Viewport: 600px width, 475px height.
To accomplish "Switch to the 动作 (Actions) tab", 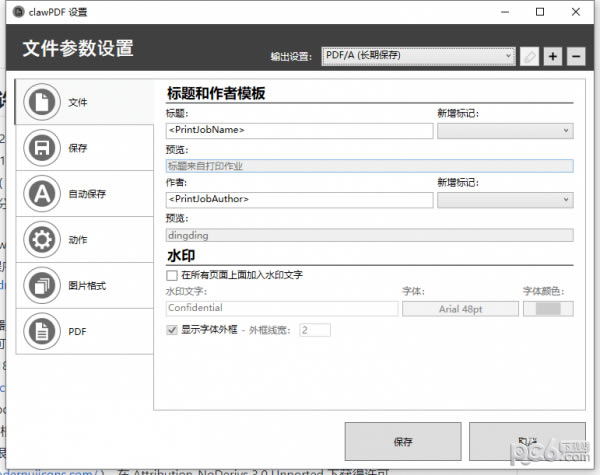I will (84, 240).
